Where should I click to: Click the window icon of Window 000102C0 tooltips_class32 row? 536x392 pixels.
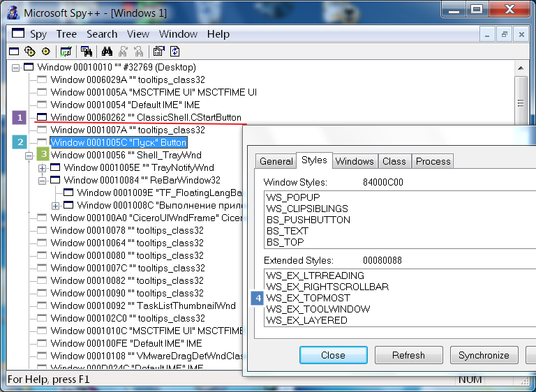tap(42, 318)
